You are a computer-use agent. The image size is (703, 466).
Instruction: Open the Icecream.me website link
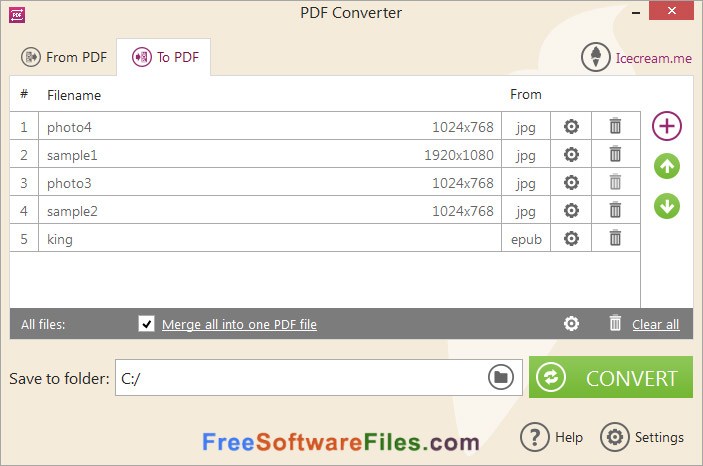pyautogui.click(x=653, y=58)
